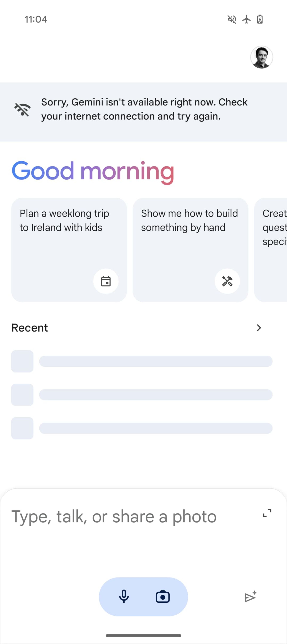The image size is (287, 644).
Task: Tap the airplane mode status icon
Action: pos(246,19)
